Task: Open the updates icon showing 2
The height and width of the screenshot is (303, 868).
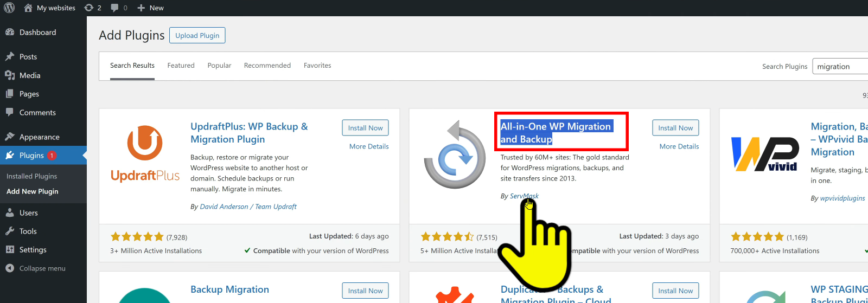Action: pyautogui.click(x=88, y=8)
